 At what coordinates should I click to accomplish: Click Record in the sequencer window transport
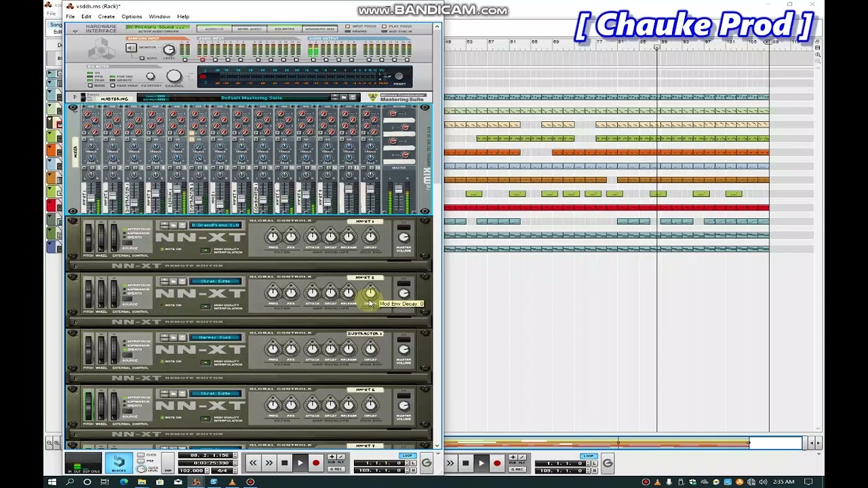496,463
